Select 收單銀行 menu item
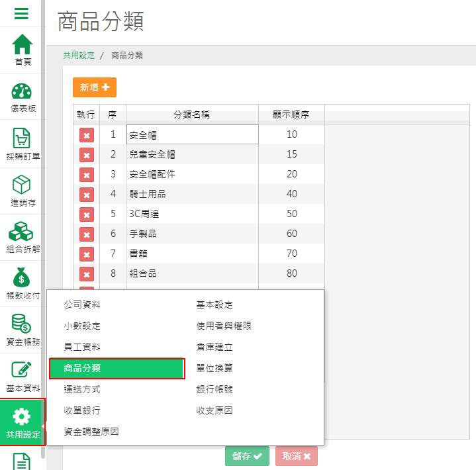Image resolution: width=476 pixels, height=470 pixels. [x=82, y=410]
